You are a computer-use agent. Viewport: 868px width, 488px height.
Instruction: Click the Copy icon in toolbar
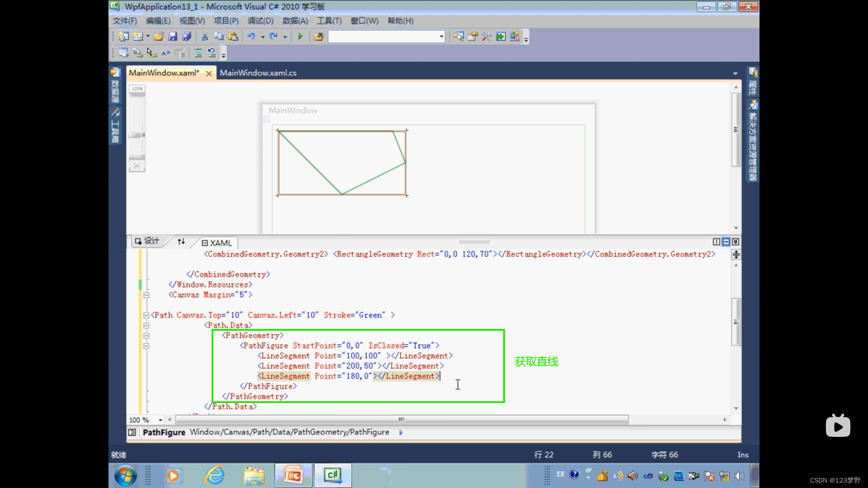[219, 37]
